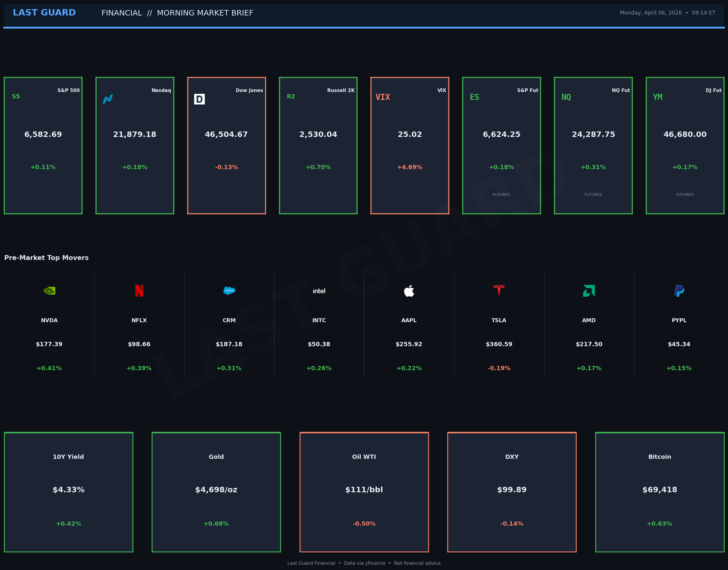Screen dimensions: 728x570
Task: Click the AMD logo icon
Action: coord(589,291)
